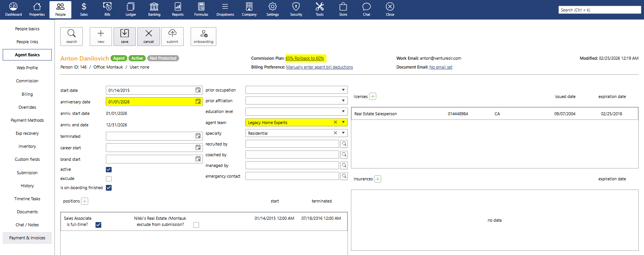Open calendar picker for start date
Viewport: 644px width, 255px height.
coord(198,90)
